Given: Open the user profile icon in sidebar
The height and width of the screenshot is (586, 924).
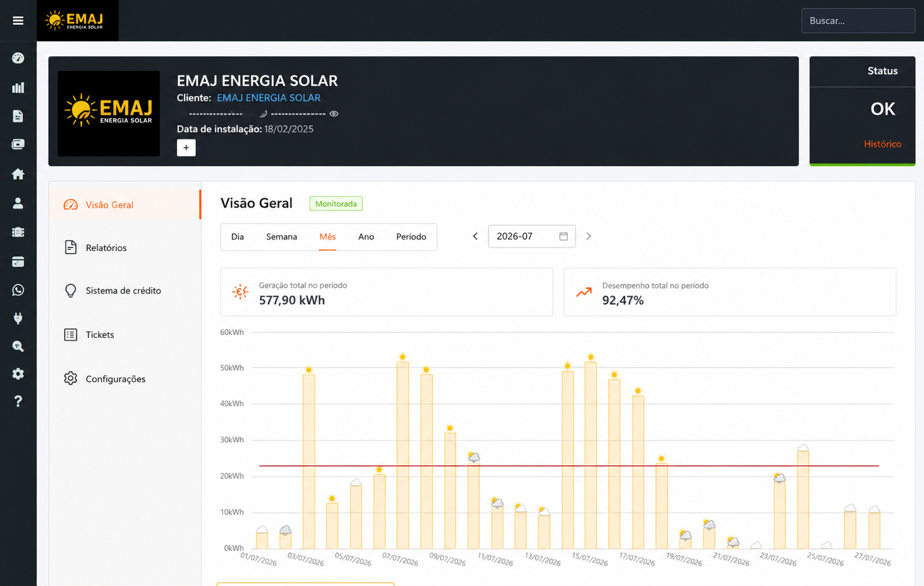Looking at the screenshot, I should [x=18, y=203].
